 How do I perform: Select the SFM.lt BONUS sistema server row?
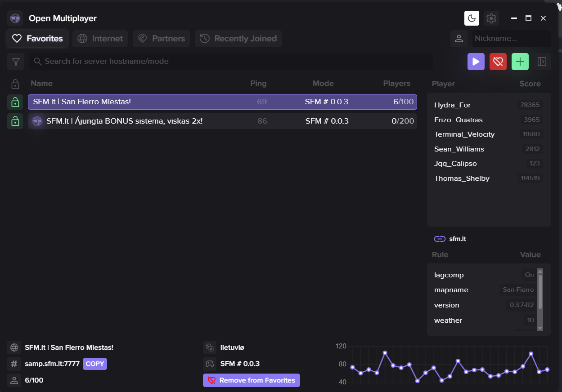[x=222, y=121]
